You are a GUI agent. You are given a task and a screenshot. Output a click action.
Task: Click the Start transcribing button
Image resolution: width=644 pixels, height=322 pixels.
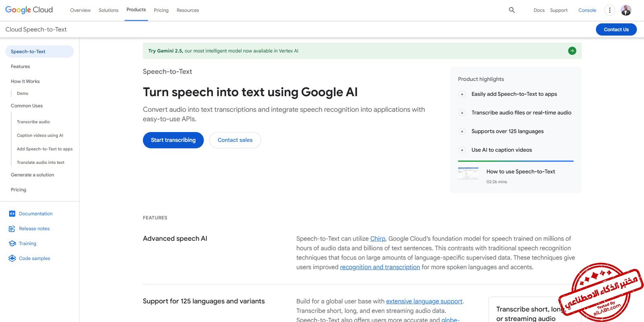173,140
